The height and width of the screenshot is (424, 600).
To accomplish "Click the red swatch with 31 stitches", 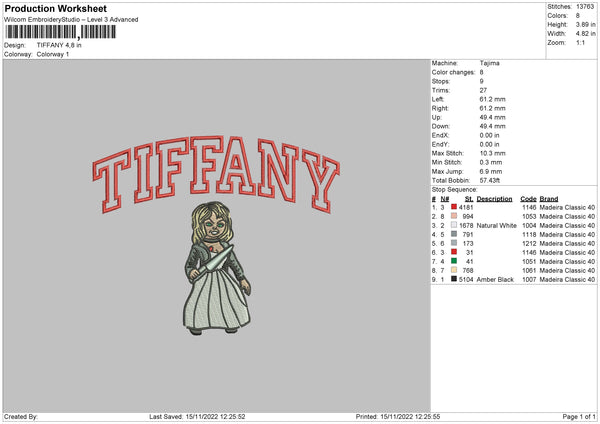I will click(455, 252).
